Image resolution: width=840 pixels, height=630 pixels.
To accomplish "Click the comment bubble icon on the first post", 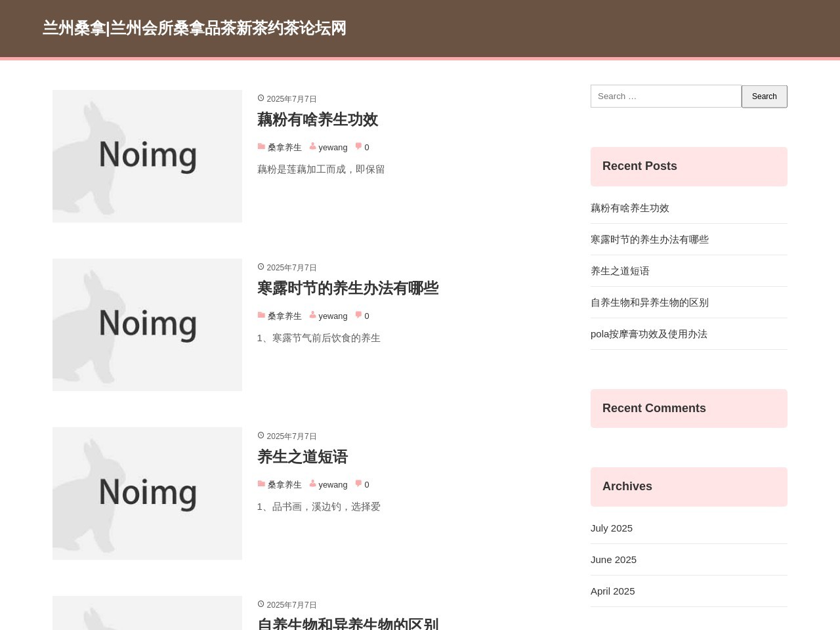I will coord(358,147).
